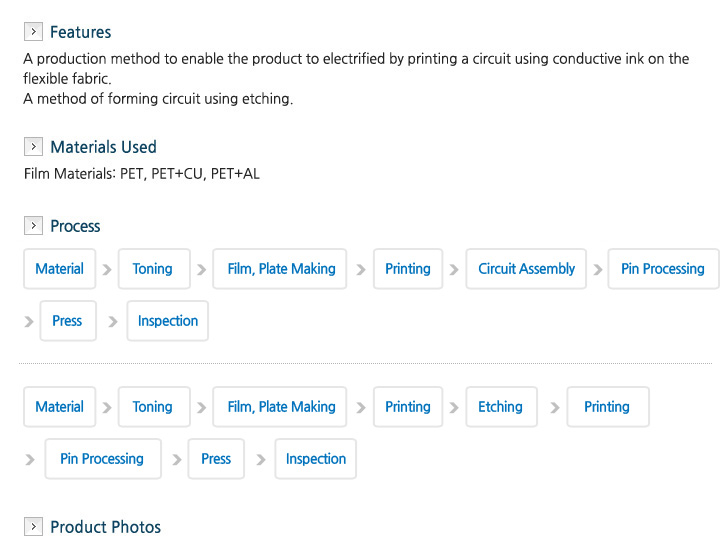Click the chevron between Material and Toning, first row
Screen dimensions: 720x545
[107, 270]
